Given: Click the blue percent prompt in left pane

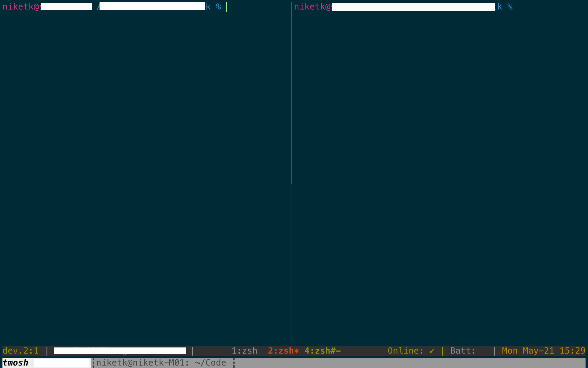Looking at the screenshot, I should click(x=218, y=6).
